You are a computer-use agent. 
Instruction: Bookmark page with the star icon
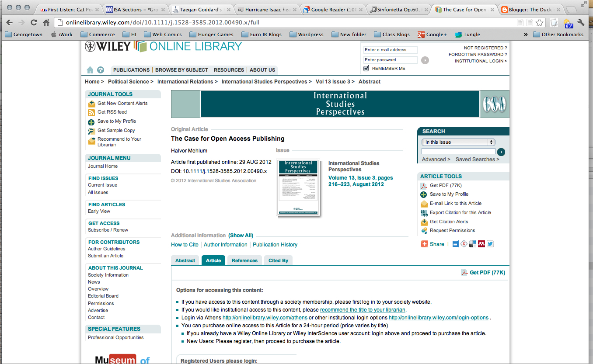point(540,23)
